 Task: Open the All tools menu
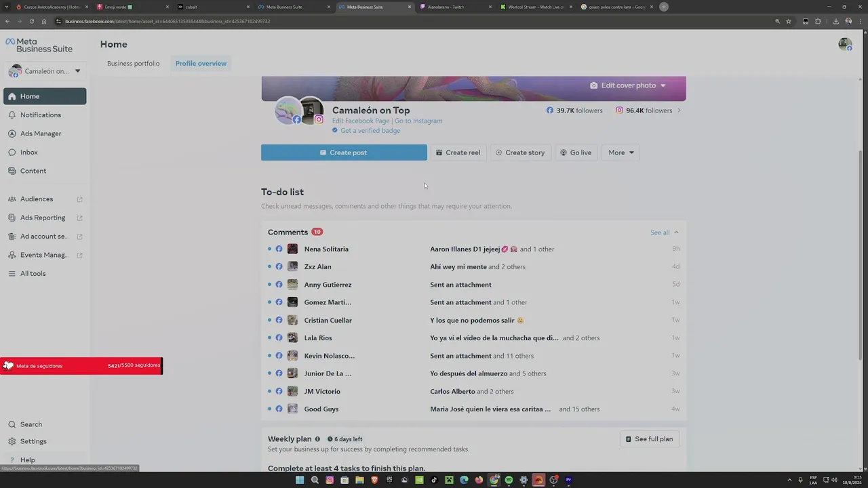coord(45,274)
